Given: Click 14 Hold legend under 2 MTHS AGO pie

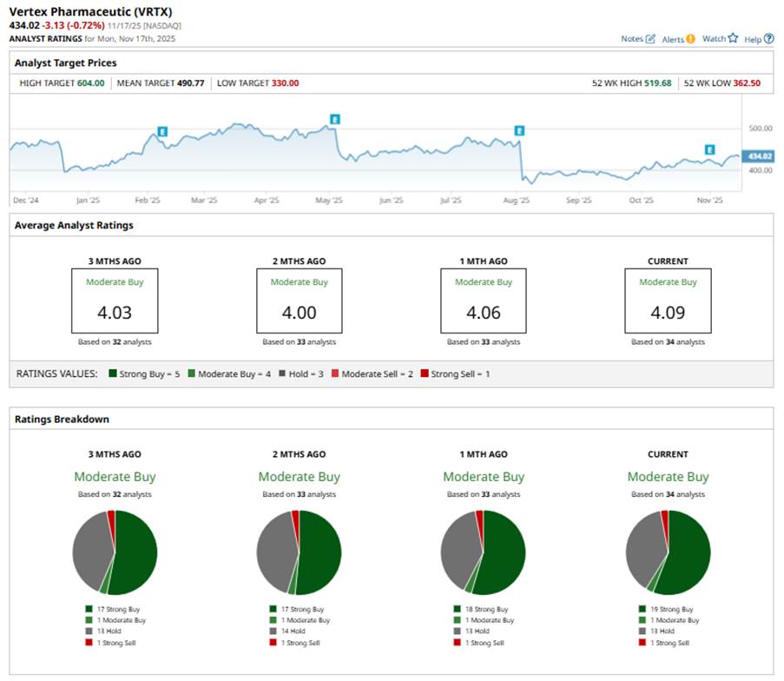Looking at the screenshot, I should point(287,631).
